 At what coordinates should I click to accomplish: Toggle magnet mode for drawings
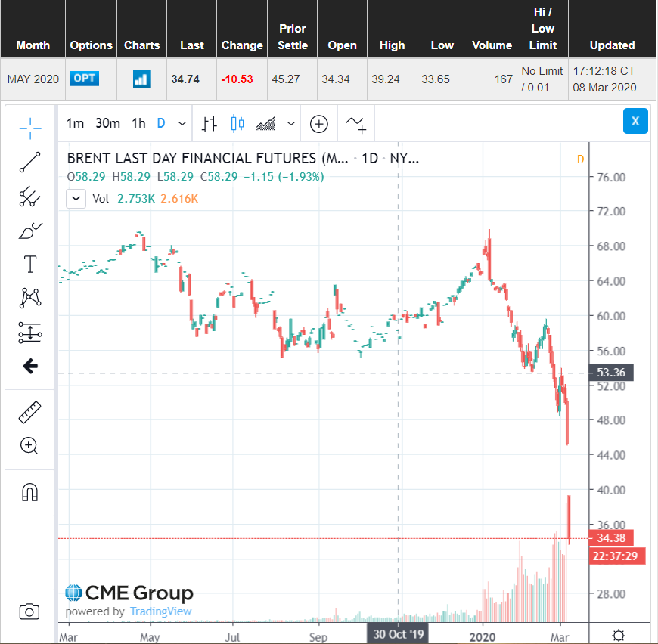[x=29, y=493]
